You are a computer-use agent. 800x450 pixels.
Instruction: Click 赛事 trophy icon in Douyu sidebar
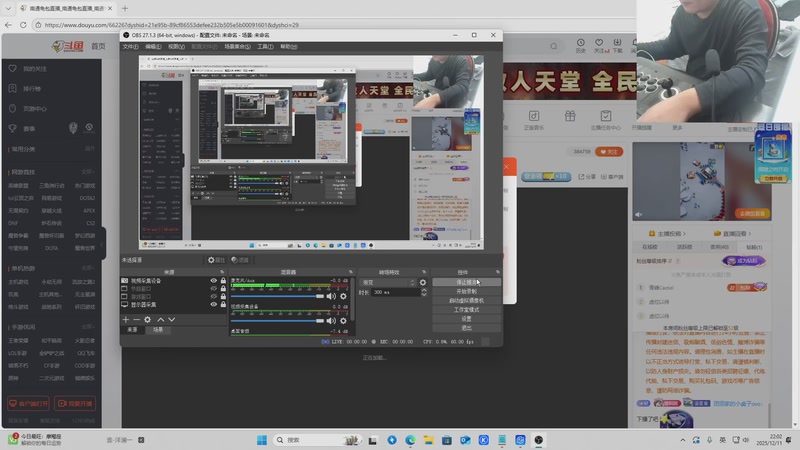(13, 129)
